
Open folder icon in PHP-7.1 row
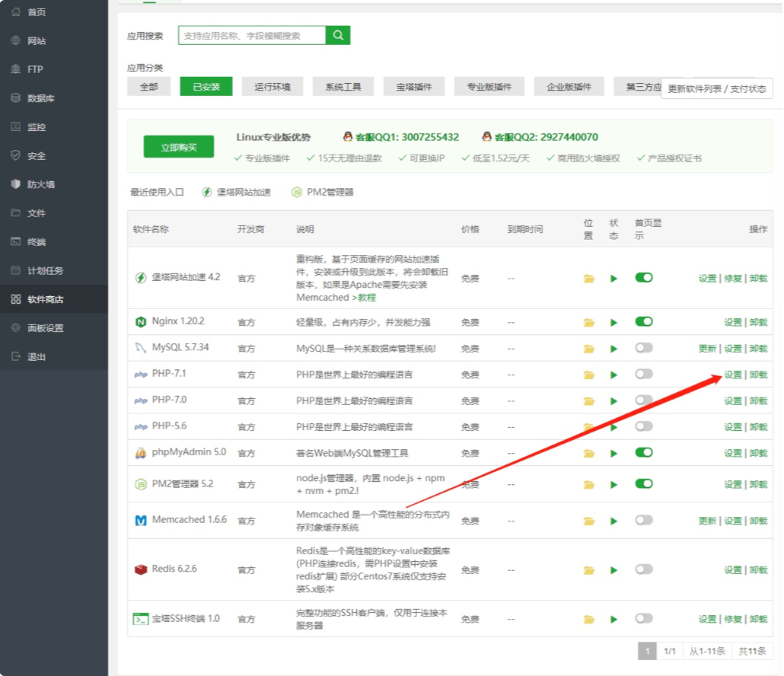(x=589, y=375)
